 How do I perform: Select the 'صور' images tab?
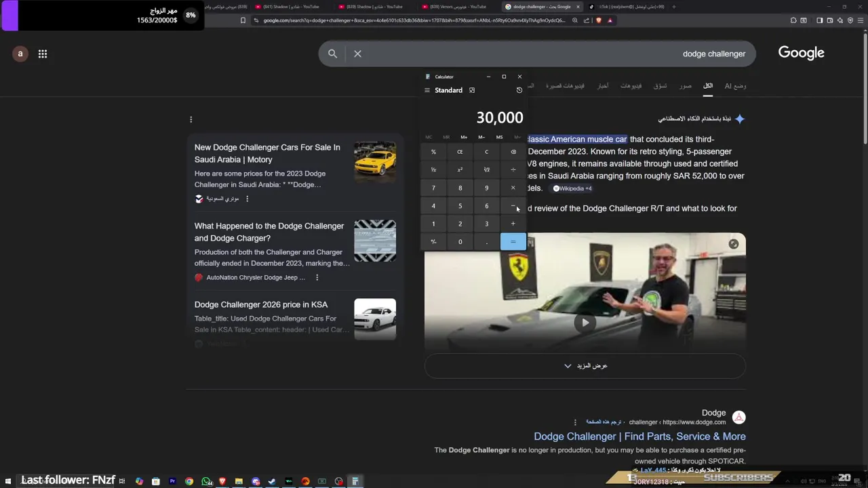pyautogui.click(x=686, y=85)
